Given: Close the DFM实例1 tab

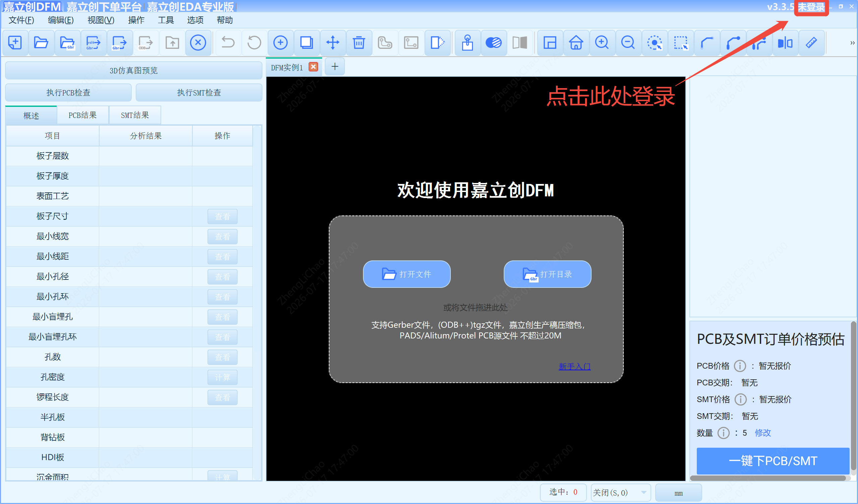Looking at the screenshot, I should click(313, 67).
